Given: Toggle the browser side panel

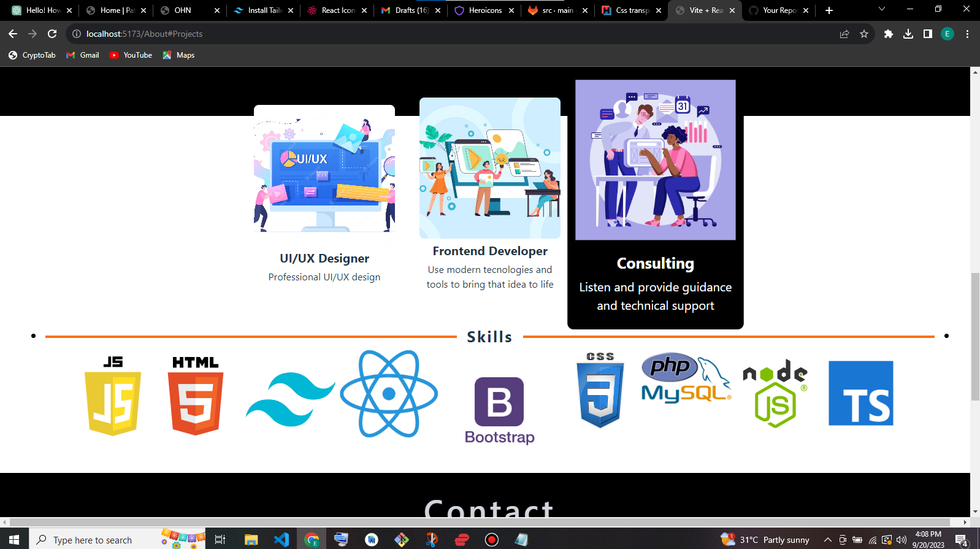Looking at the screenshot, I should pos(928,34).
